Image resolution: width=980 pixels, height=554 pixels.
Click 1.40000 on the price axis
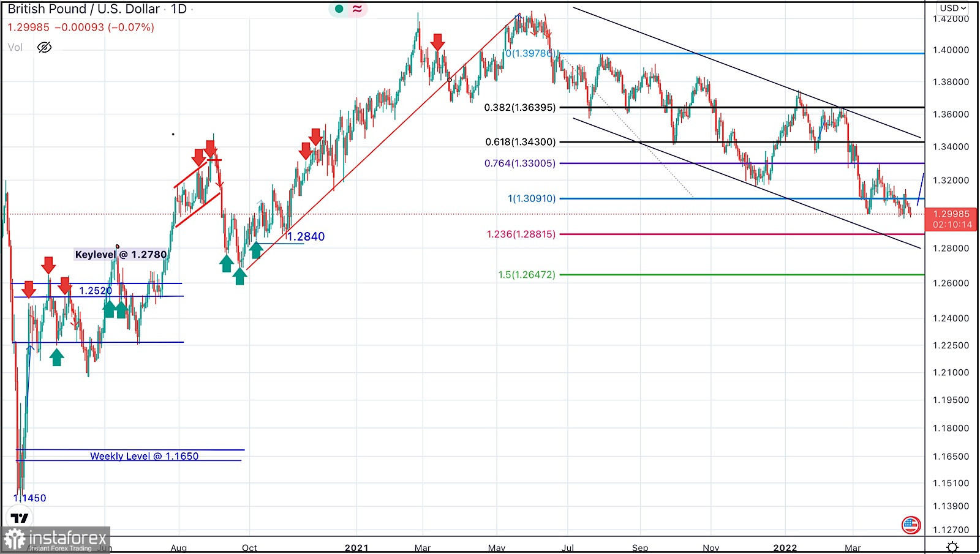click(951, 50)
